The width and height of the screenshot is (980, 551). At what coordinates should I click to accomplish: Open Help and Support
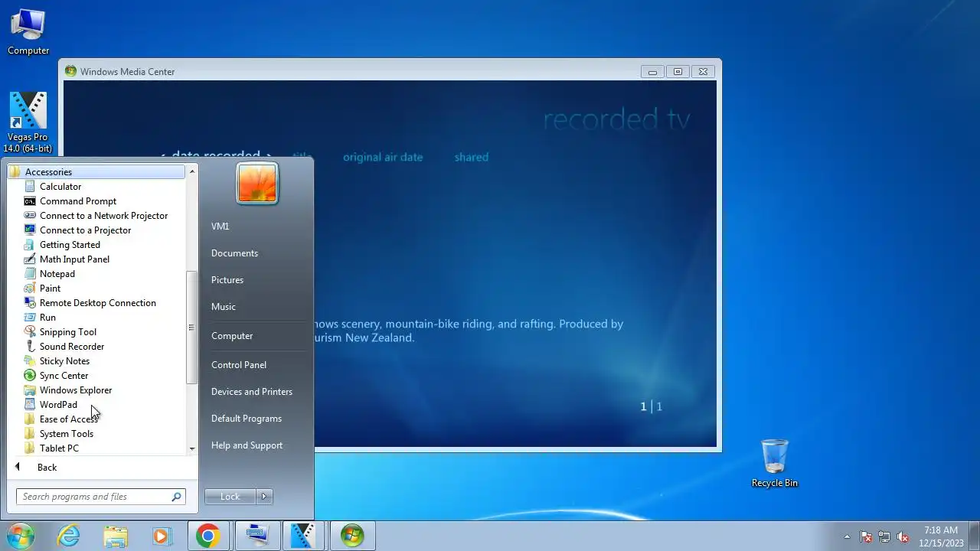click(247, 445)
